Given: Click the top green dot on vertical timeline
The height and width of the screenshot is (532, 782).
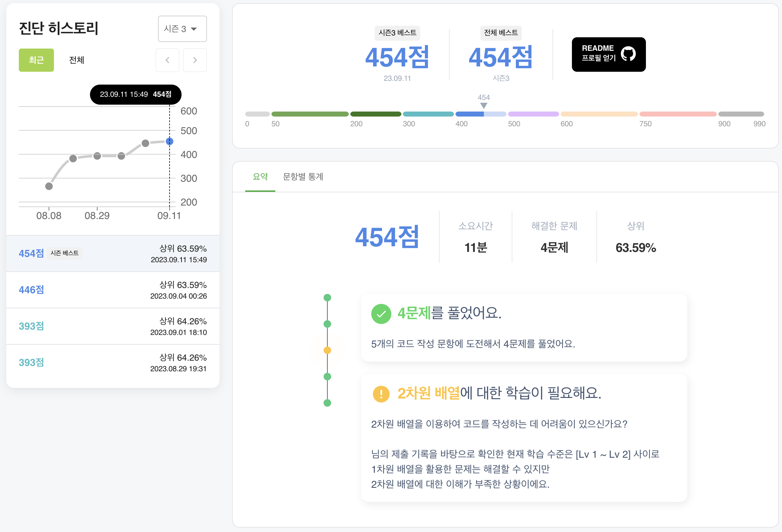Looking at the screenshot, I should [327, 298].
